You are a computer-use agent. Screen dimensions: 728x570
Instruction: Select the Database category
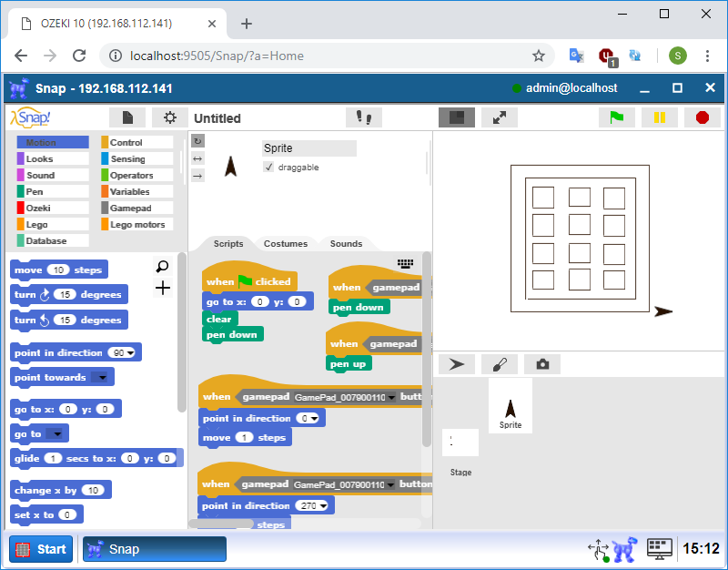click(53, 240)
